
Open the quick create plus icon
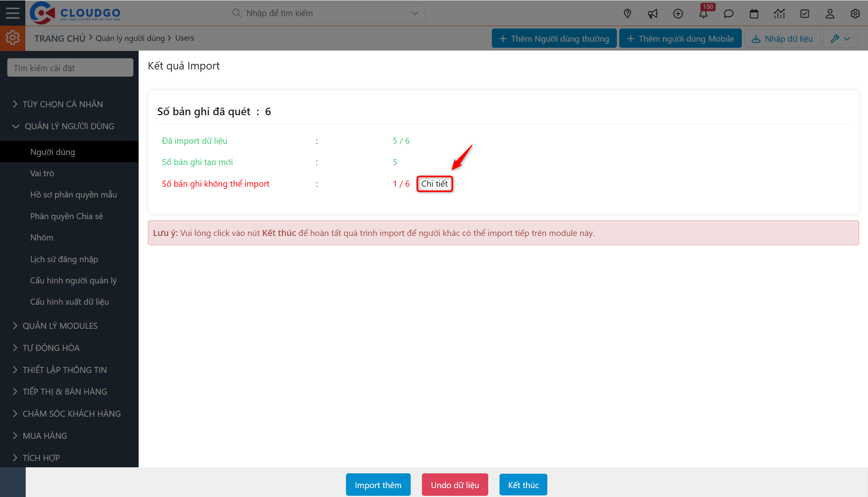pos(678,14)
